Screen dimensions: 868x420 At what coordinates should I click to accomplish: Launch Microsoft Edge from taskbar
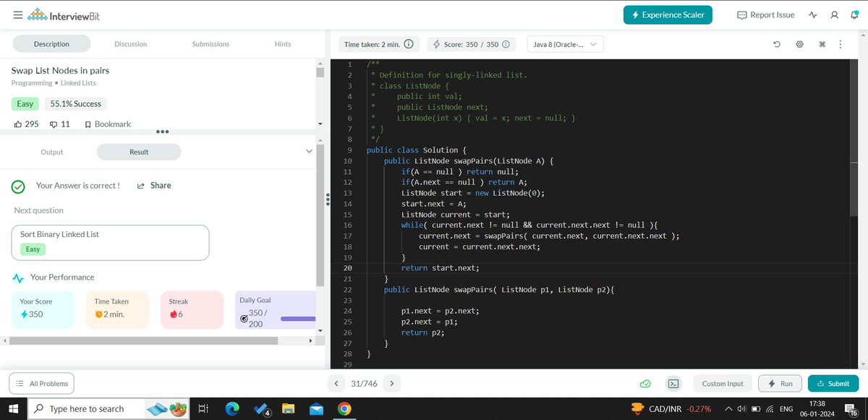pyautogui.click(x=231, y=408)
